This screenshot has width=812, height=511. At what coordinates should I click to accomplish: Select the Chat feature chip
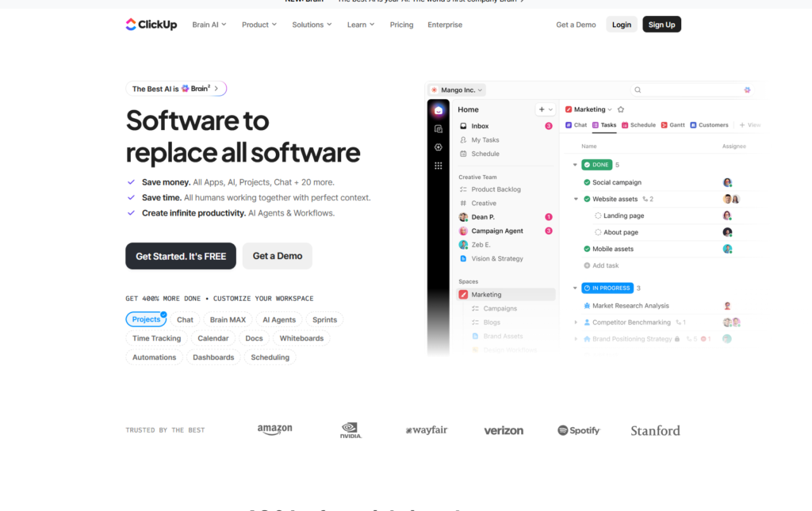(x=185, y=319)
